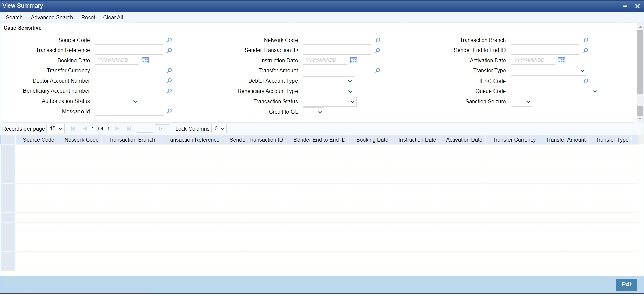
Task: Minimize the View Summary window
Action: [x=625, y=6]
